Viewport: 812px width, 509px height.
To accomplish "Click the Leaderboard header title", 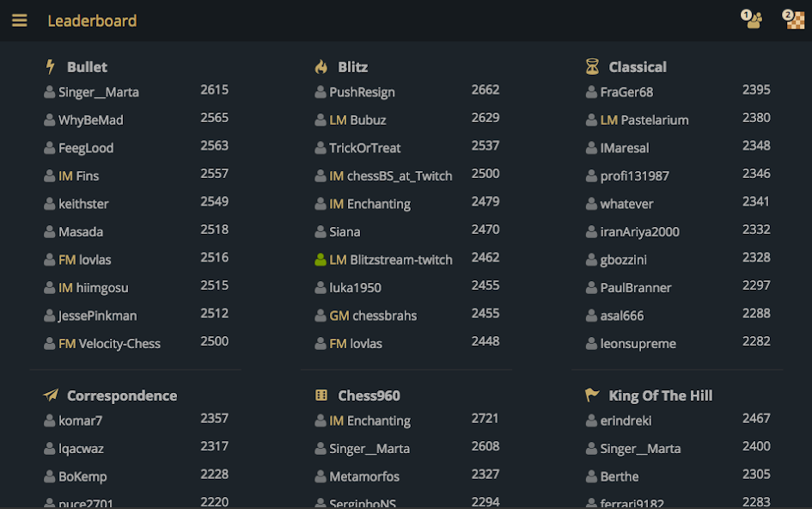I will point(92,21).
